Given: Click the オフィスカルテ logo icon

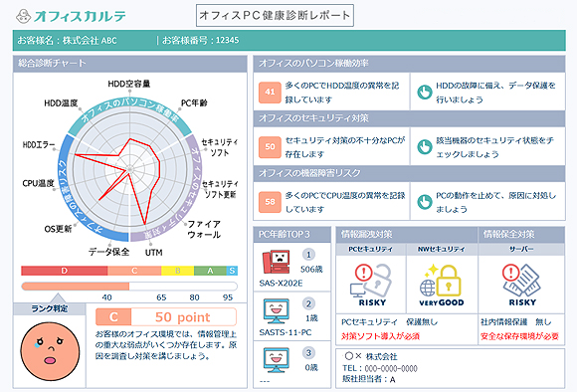Looking at the screenshot, I should [x=24, y=16].
